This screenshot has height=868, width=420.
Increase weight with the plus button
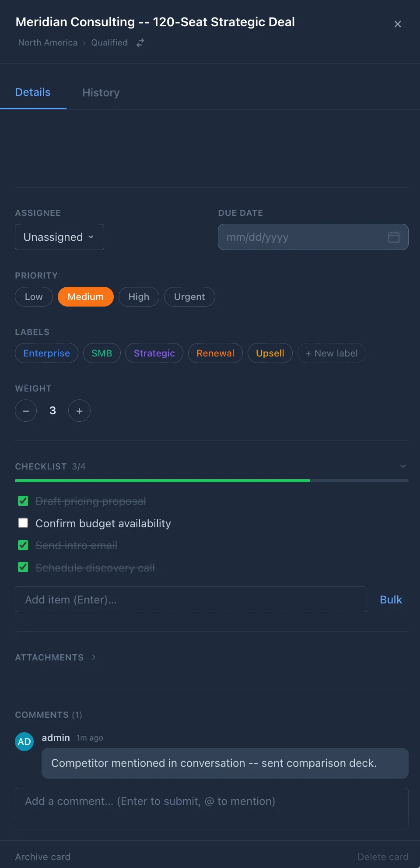[x=79, y=411]
